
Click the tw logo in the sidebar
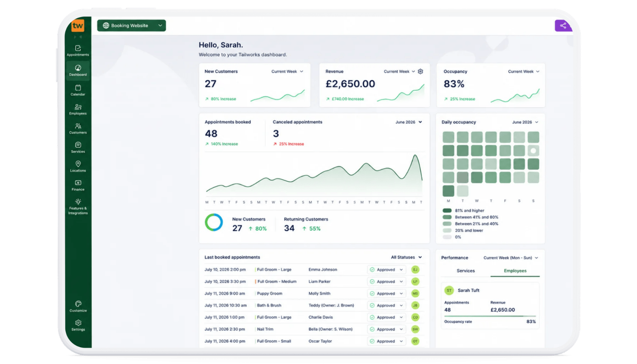[x=78, y=25]
